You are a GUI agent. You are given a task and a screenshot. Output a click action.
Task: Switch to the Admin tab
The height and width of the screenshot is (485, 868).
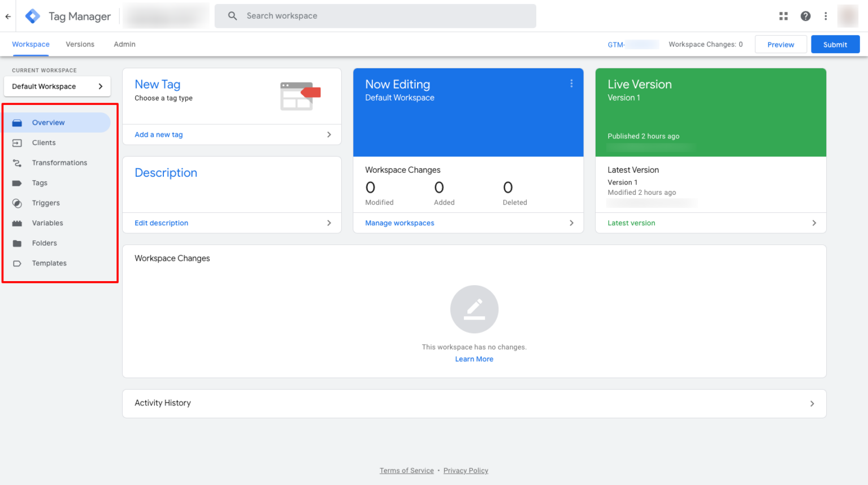point(124,44)
